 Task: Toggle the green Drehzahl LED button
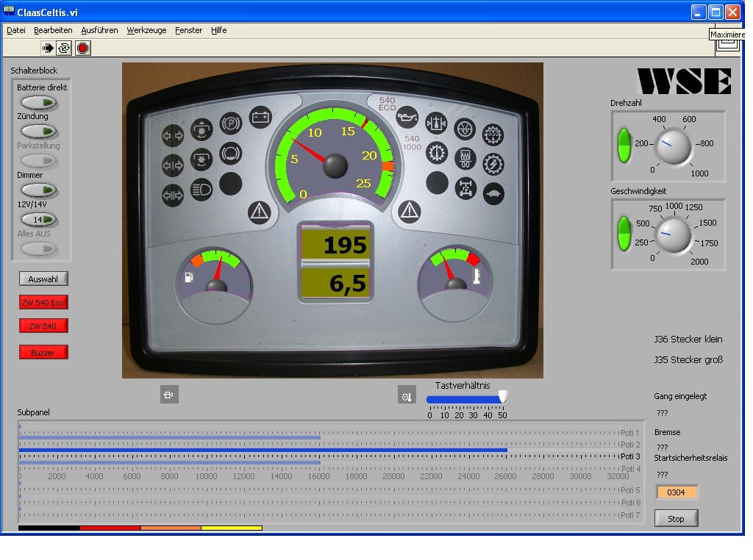click(624, 146)
